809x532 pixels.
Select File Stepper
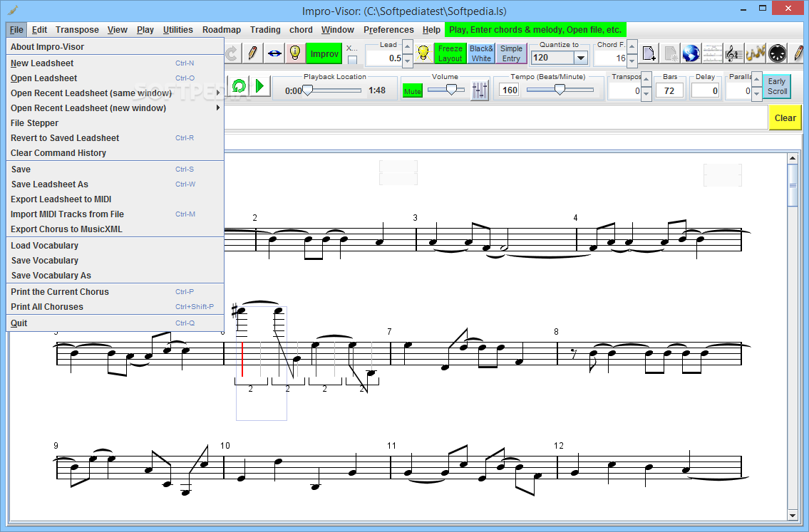pos(115,123)
